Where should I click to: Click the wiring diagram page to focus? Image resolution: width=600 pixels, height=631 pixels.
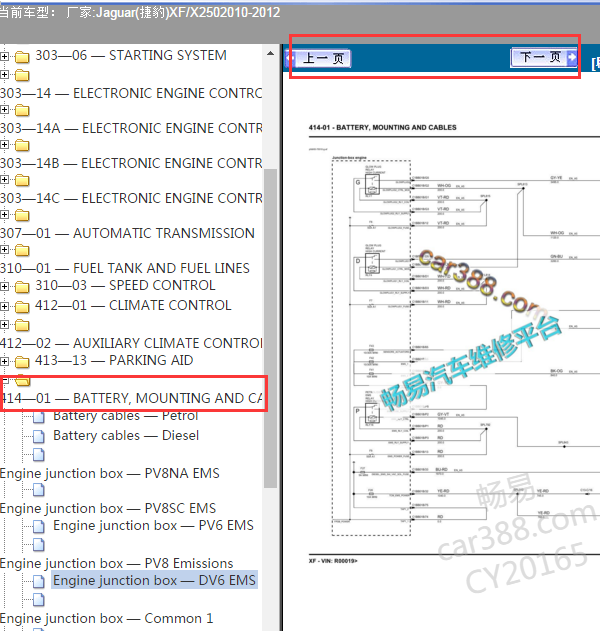point(454,346)
